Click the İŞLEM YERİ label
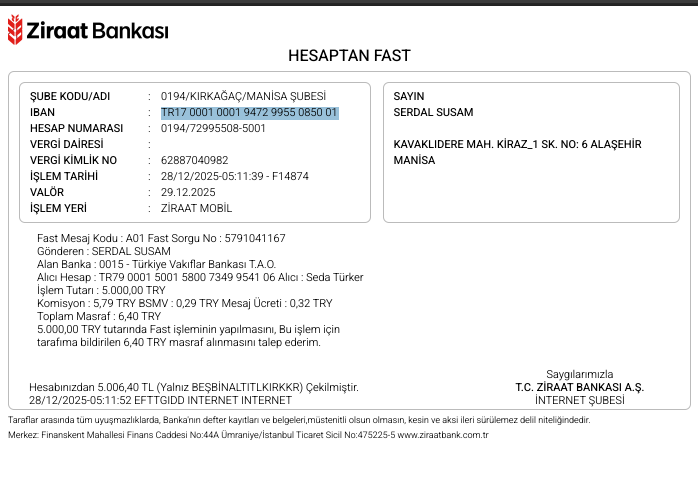This screenshot has height=495, width=698. pyautogui.click(x=58, y=209)
